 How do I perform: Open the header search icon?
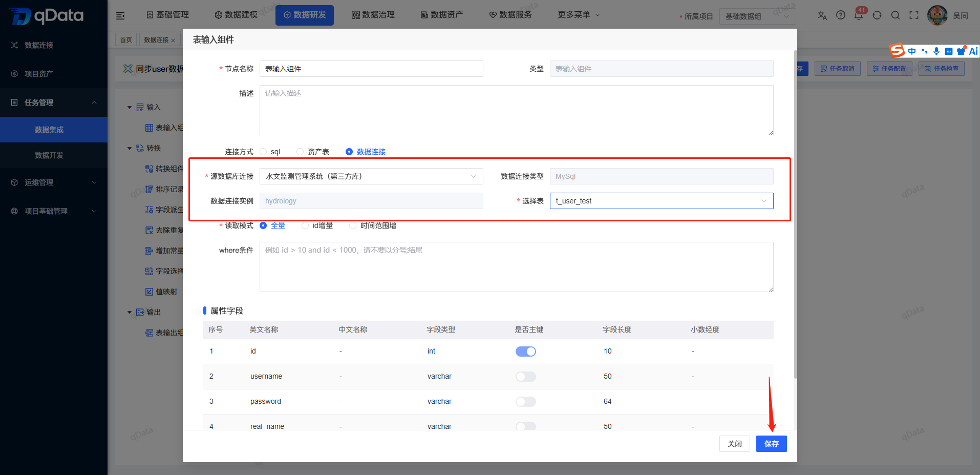(x=896, y=15)
